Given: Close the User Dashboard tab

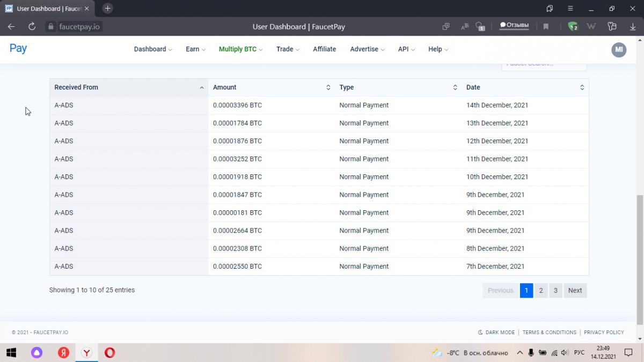Looking at the screenshot, I should click(x=87, y=9).
